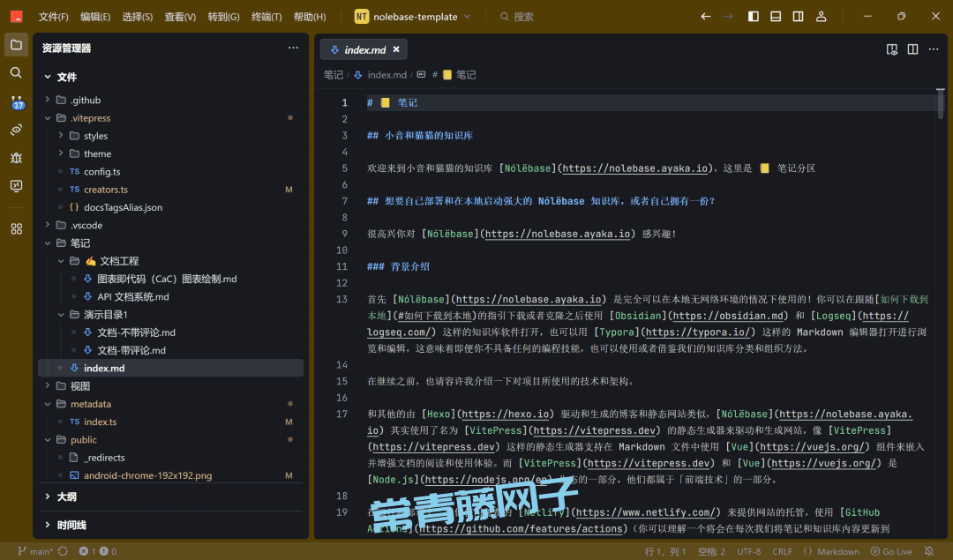953x560 pixels.
Task: Open the _redirects file
Action: pyautogui.click(x=170, y=458)
